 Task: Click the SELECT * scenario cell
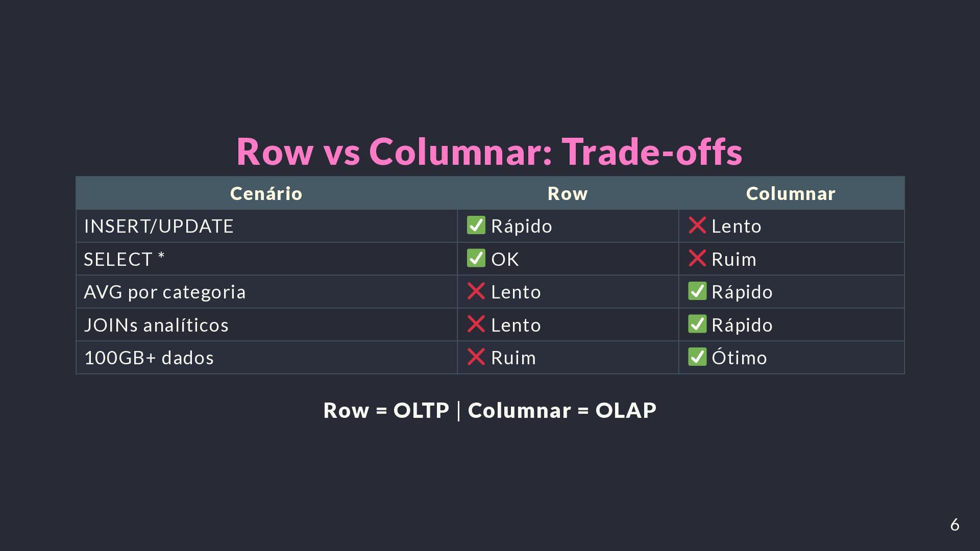(x=266, y=259)
